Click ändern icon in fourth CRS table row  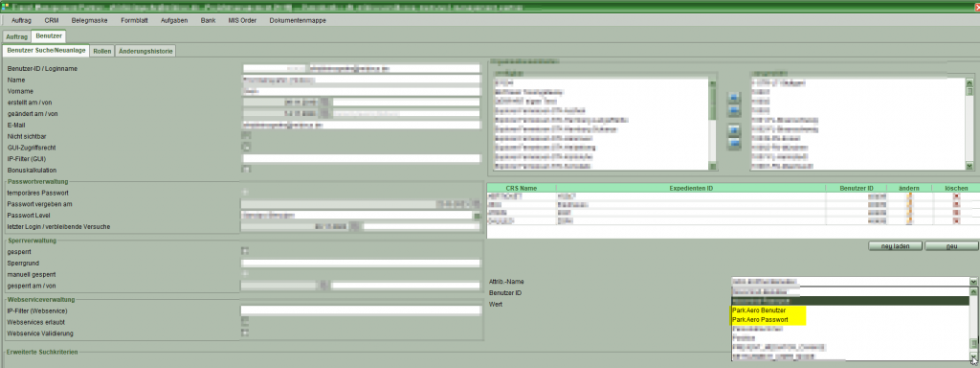[x=909, y=221]
